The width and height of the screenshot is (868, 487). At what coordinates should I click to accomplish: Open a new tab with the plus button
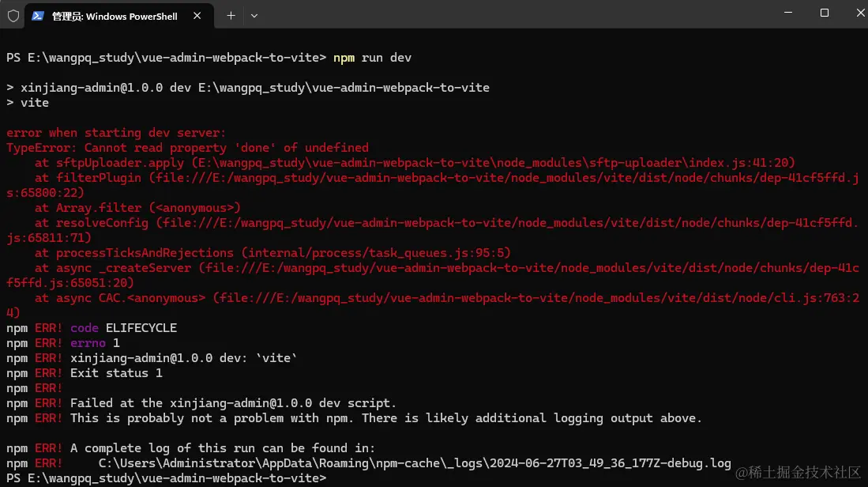pyautogui.click(x=231, y=16)
